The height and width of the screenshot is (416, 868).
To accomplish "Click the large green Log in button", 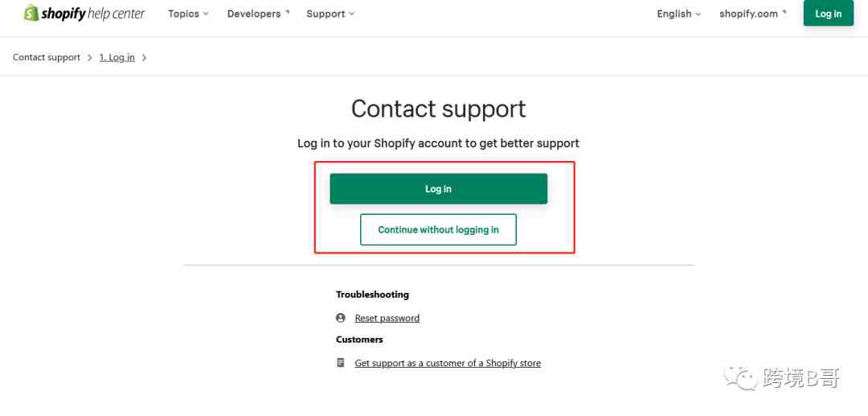I will click(x=439, y=189).
